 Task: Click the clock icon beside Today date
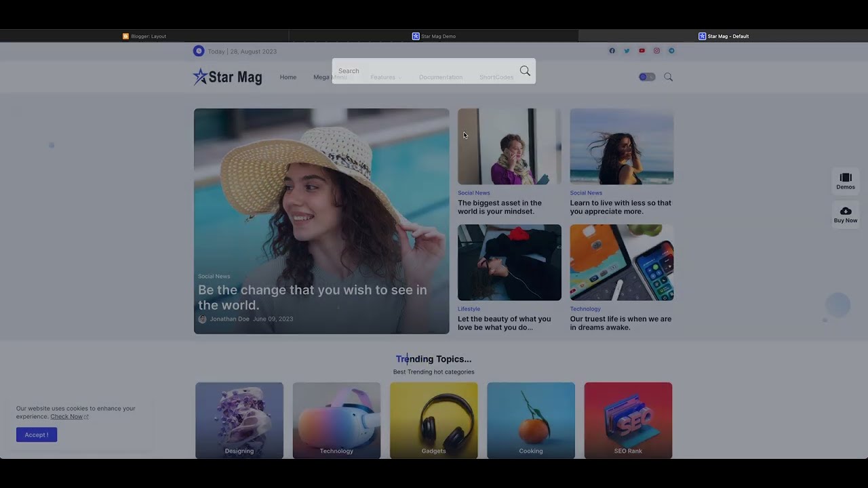coord(199,51)
